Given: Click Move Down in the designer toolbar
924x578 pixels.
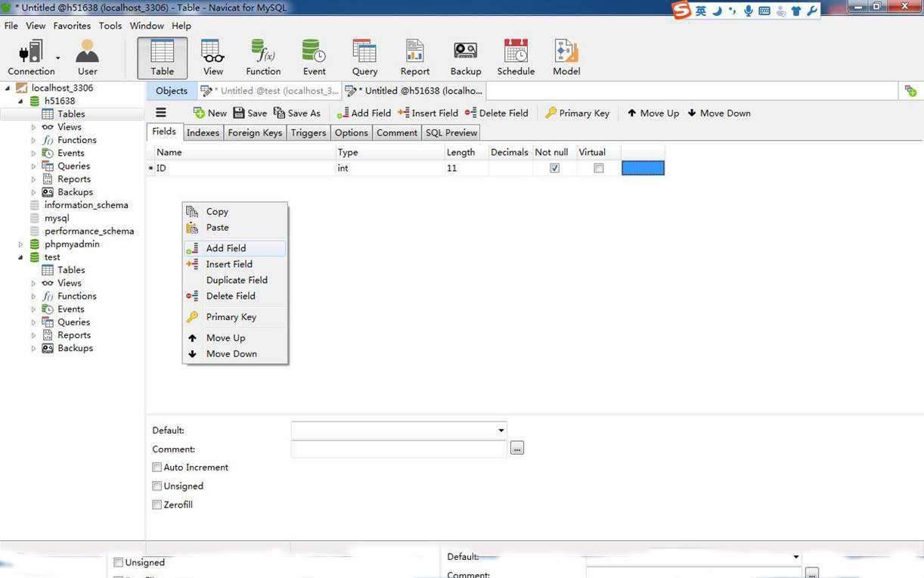Looking at the screenshot, I should 719,113.
